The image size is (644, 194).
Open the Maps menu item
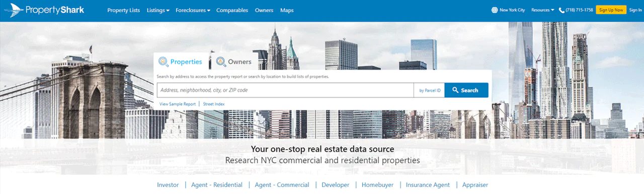click(x=287, y=10)
